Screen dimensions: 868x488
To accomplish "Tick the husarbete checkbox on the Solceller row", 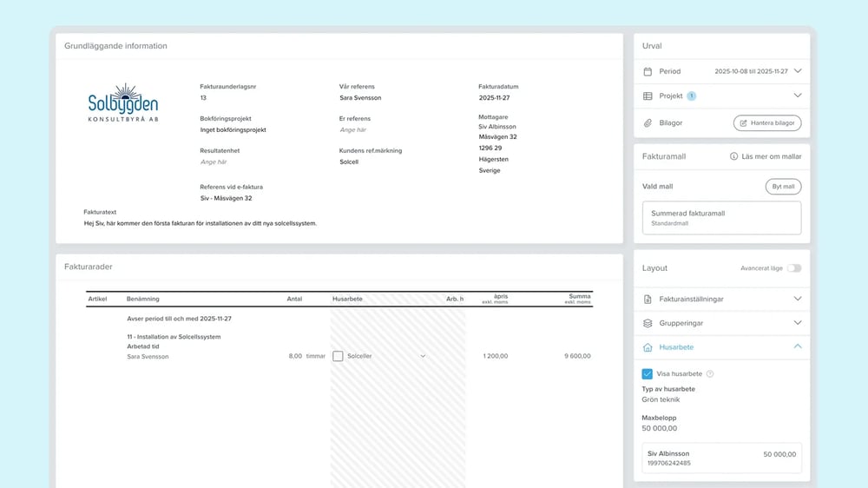I will (338, 356).
